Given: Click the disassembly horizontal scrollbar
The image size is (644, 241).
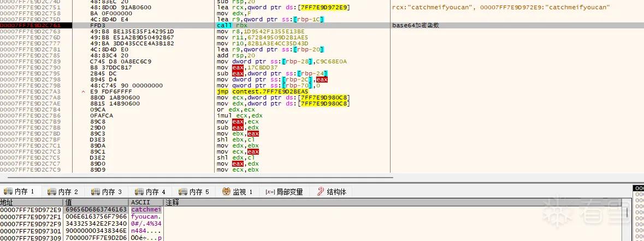Looking at the screenshot, I should pyautogui.click(x=196, y=178).
